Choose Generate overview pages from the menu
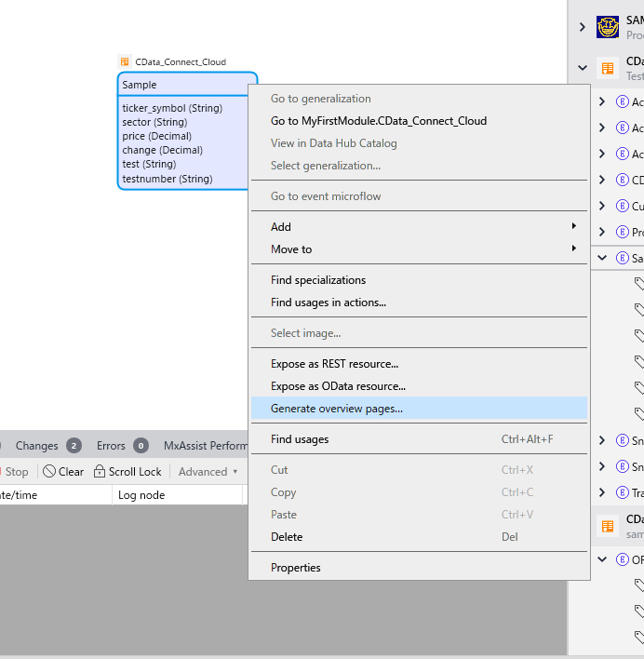This screenshot has width=644, height=659. click(x=337, y=409)
